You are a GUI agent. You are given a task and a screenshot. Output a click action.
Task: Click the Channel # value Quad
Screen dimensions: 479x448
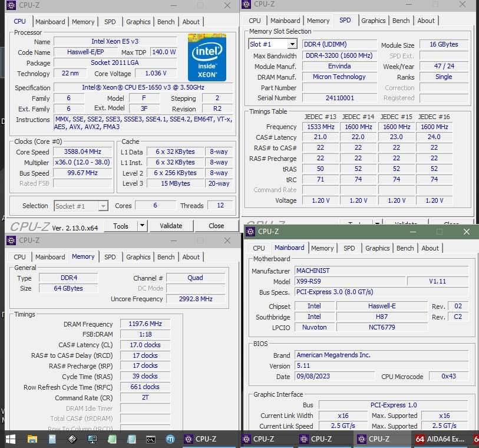pos(195,278)
